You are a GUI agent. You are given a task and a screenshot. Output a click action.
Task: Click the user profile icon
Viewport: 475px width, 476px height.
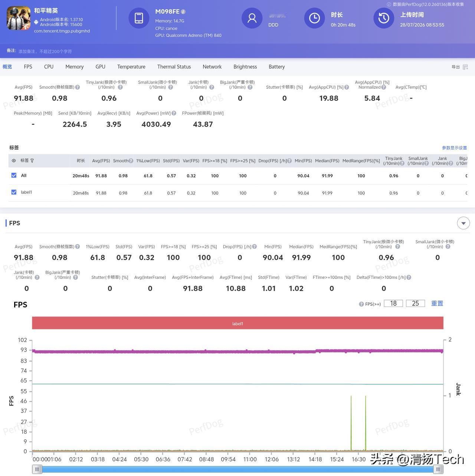252,18
